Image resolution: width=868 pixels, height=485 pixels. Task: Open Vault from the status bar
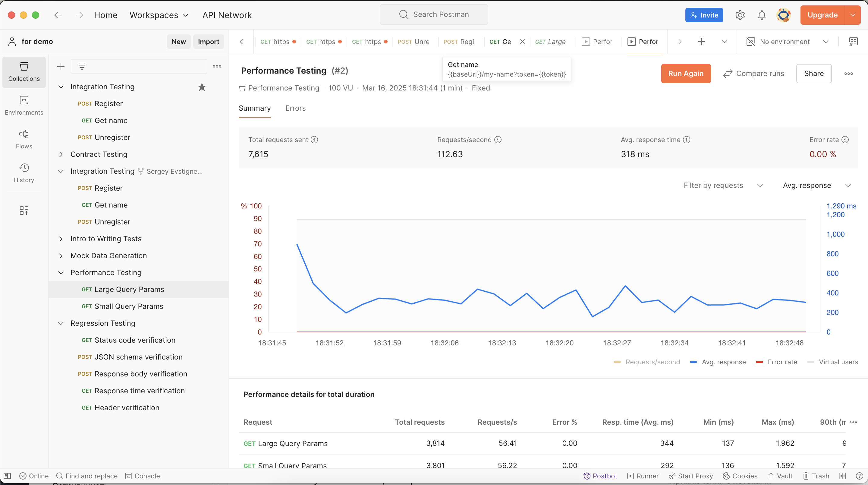point(780,476)
